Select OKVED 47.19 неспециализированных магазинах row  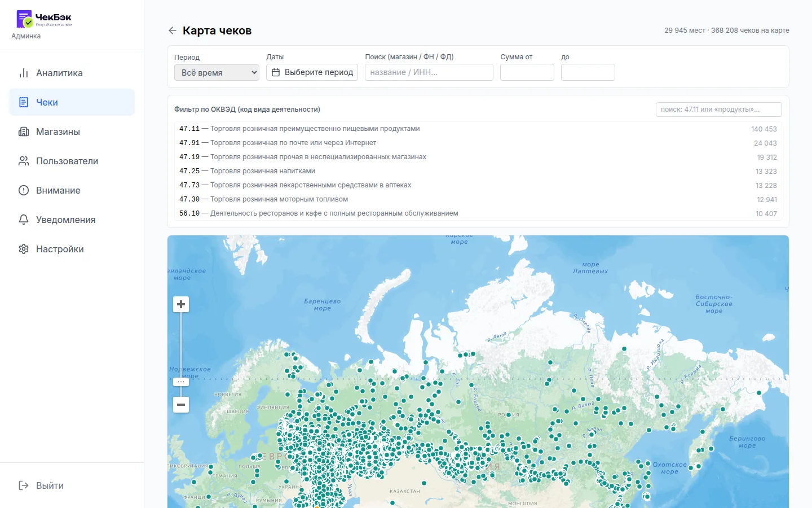click(x=478, y=157)
